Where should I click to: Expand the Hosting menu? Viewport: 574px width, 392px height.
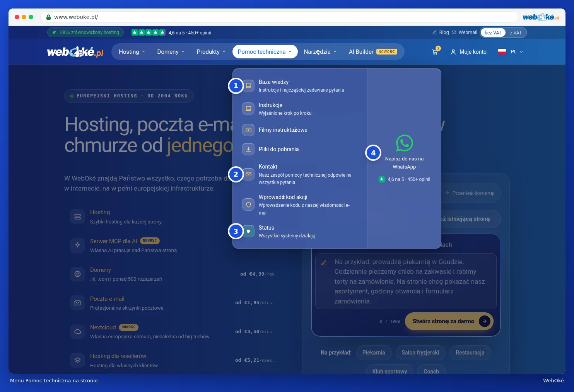tap(132, 52)
